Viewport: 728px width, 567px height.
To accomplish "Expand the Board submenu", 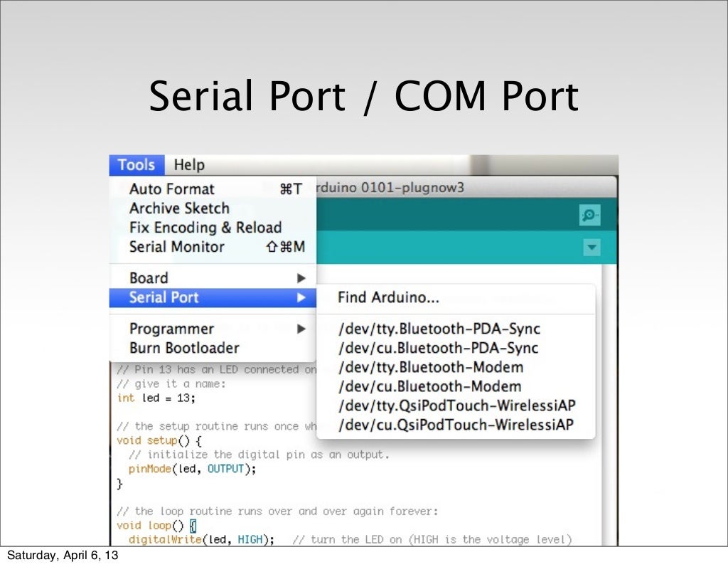I will [213, 278].
